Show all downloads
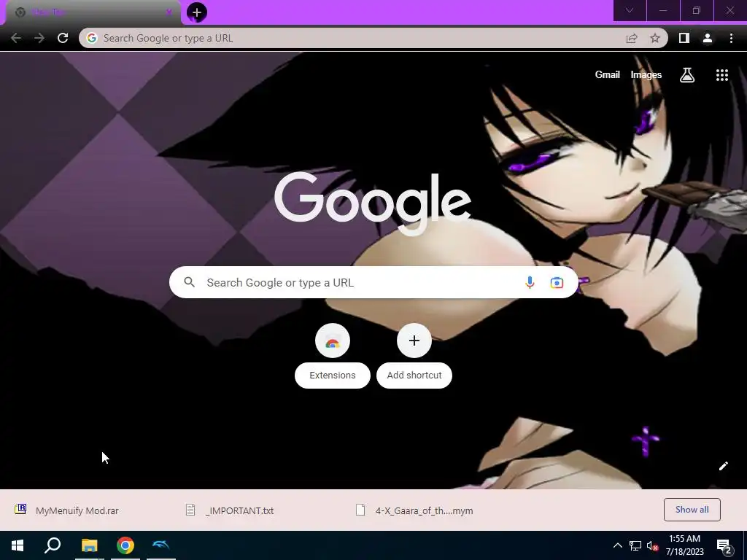Viewport: 747px width, 560px height. pos(692,510)
